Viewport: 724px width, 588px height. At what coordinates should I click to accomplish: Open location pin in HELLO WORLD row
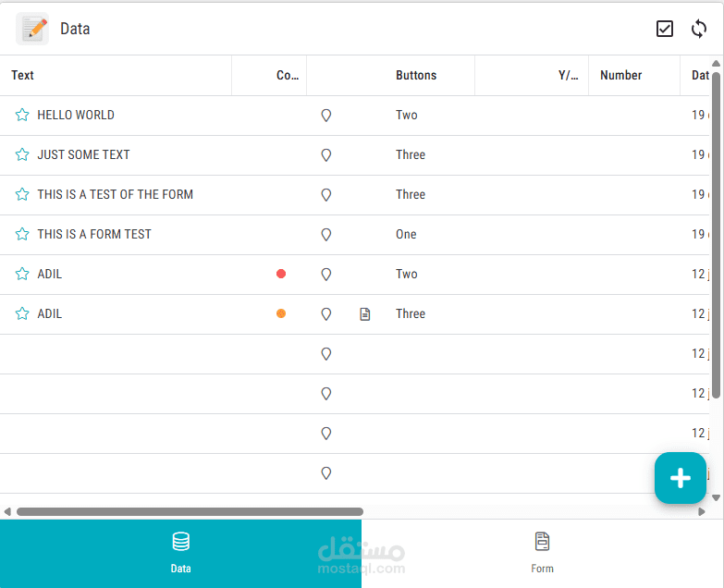[326, 116]
